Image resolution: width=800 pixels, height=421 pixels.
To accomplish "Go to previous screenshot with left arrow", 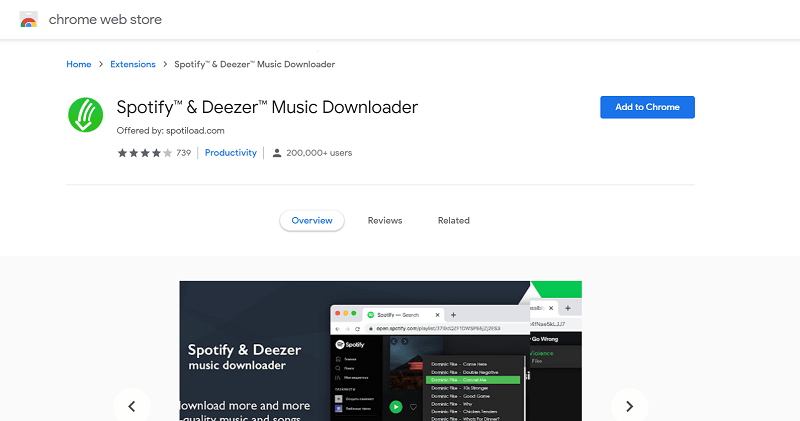I will pos(132,406).
